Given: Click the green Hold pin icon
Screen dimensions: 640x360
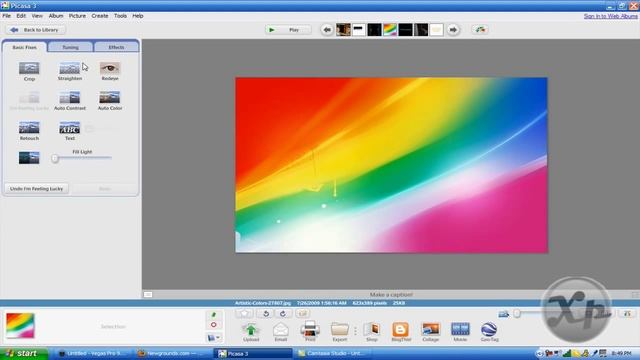Looking at the screenshot, I should [x=213, y=315].
